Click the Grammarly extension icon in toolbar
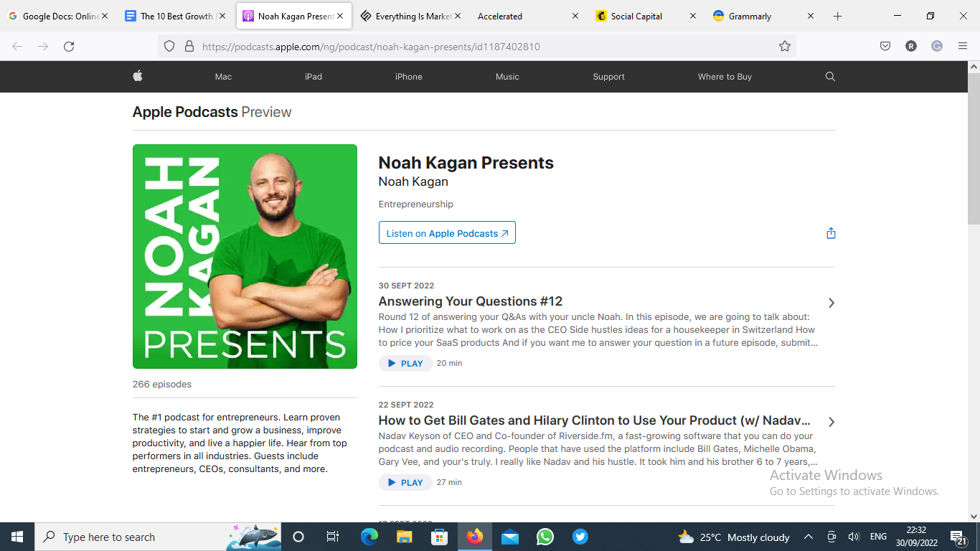 [x=937, y=46]
